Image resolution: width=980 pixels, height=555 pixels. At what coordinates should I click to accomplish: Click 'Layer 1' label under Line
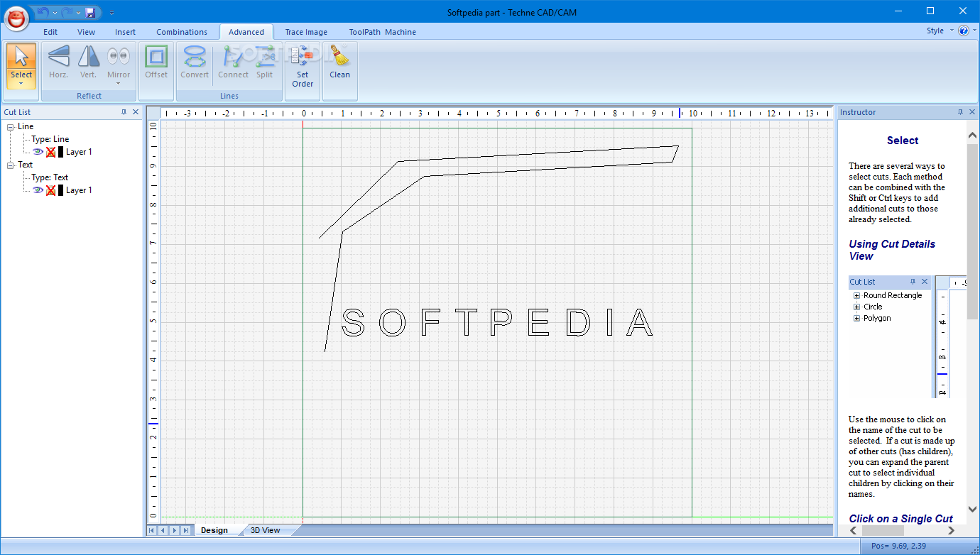pyautogui.click(x=79, y=152)
